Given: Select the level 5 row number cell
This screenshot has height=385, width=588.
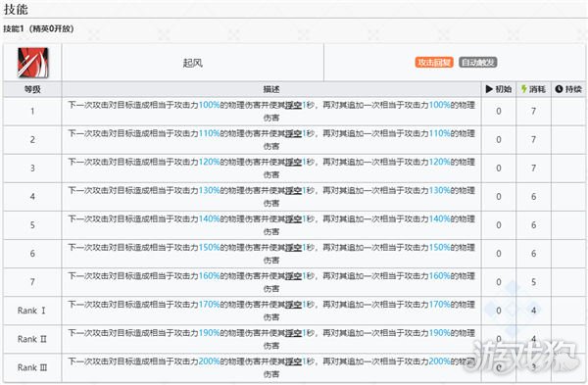Looking at the screenshot, I should tap(32, 225).
